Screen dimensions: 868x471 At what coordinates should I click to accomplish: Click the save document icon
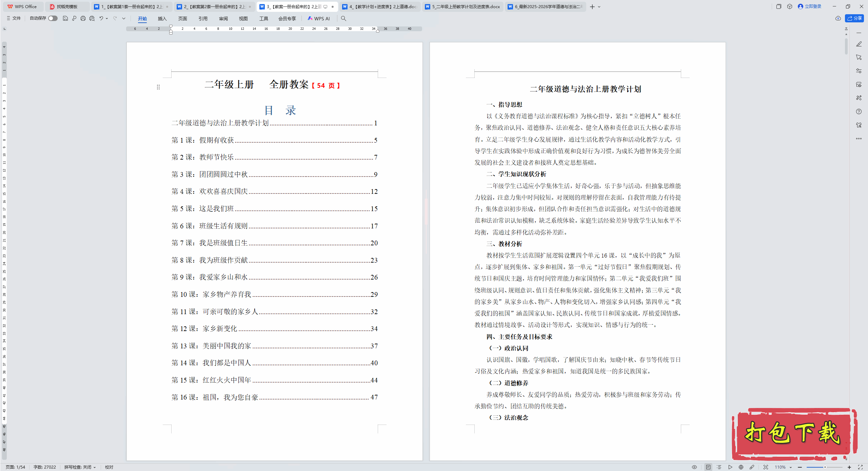coord(65,18)
